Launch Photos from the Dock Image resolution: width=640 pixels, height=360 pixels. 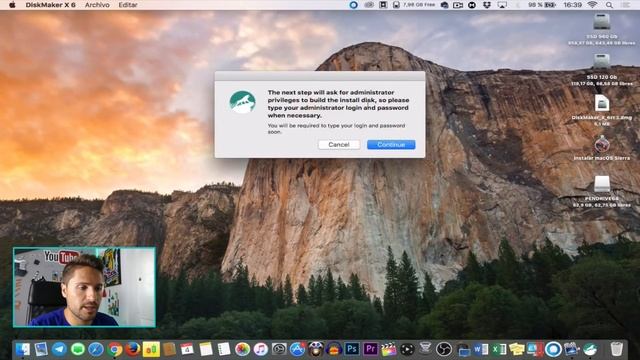coord(242,349)
